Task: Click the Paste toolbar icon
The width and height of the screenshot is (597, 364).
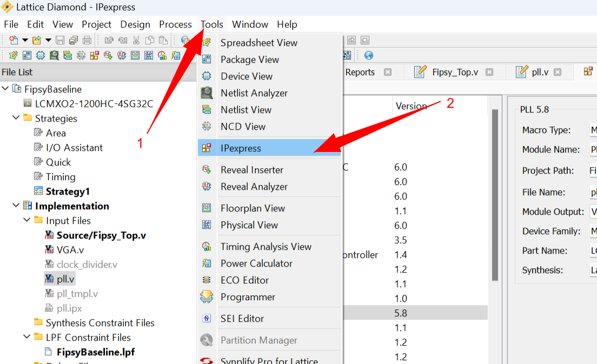Action: (x=163, y=40)
